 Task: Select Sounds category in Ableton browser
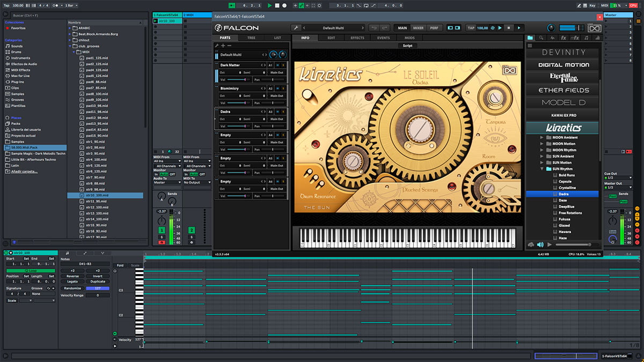pos(17,46)
